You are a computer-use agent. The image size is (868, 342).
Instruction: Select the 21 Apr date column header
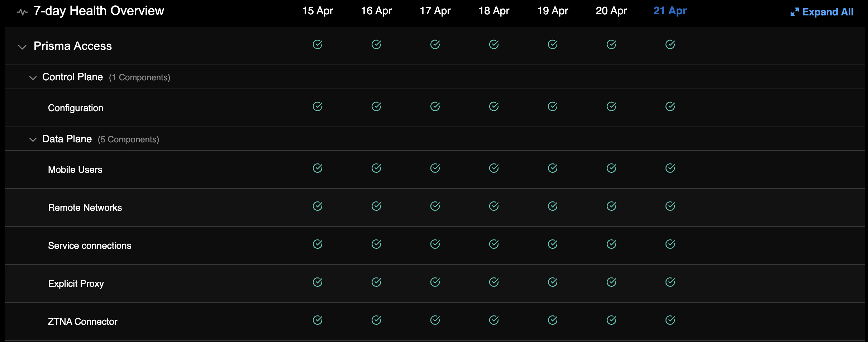[x=670, y=11]
